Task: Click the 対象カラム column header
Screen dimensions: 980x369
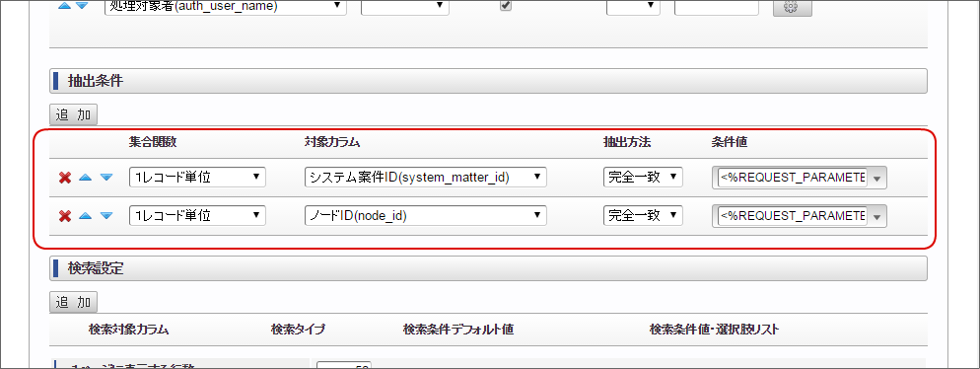Action: point(332,142)
